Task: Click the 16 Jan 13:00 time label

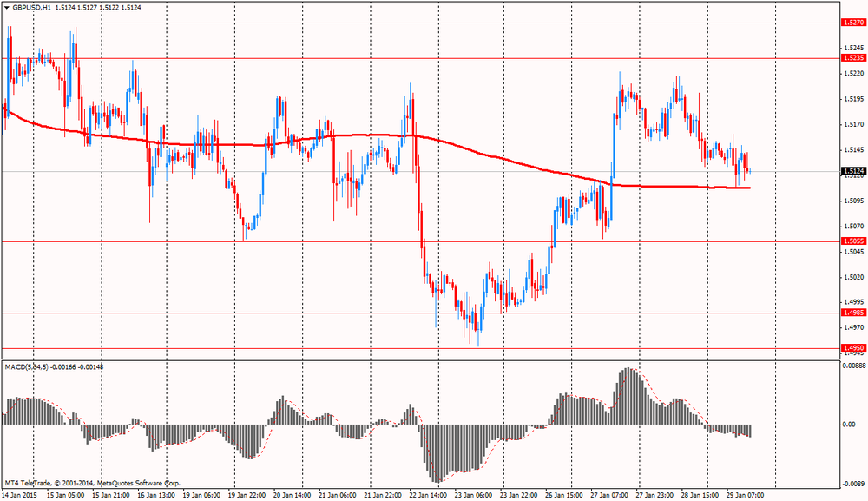Action: [156, 496]
